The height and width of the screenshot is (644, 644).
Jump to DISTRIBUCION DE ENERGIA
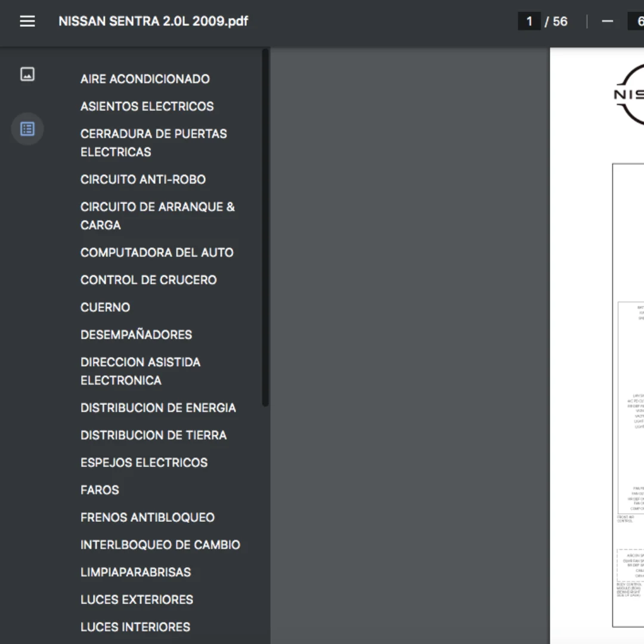coord(158,408)
